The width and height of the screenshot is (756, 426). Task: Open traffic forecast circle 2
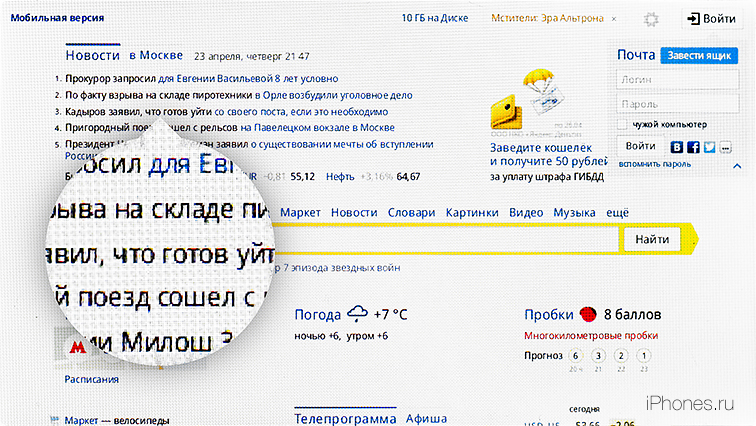click(621, 356)
